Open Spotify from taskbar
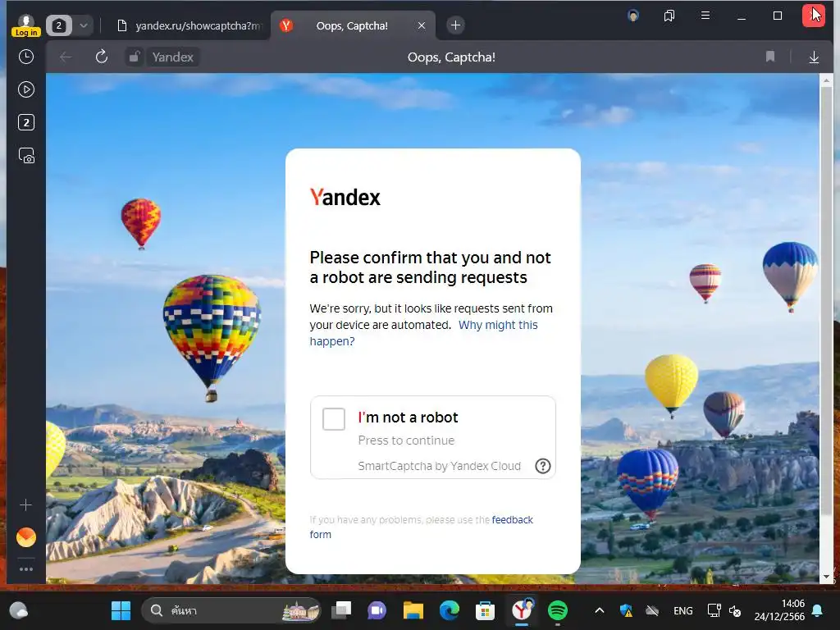This screenshot has height=630, width=840. coord(558,610)
